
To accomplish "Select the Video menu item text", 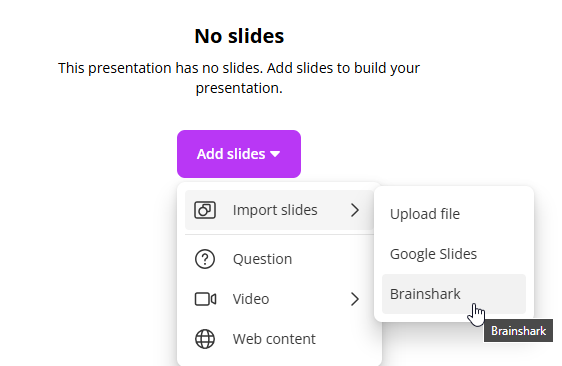I will click(251, 299).
